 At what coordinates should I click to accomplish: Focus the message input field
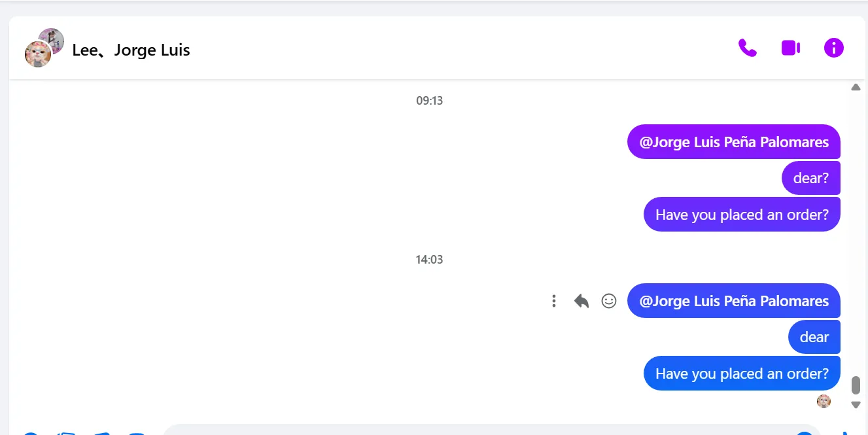point(471,430)
